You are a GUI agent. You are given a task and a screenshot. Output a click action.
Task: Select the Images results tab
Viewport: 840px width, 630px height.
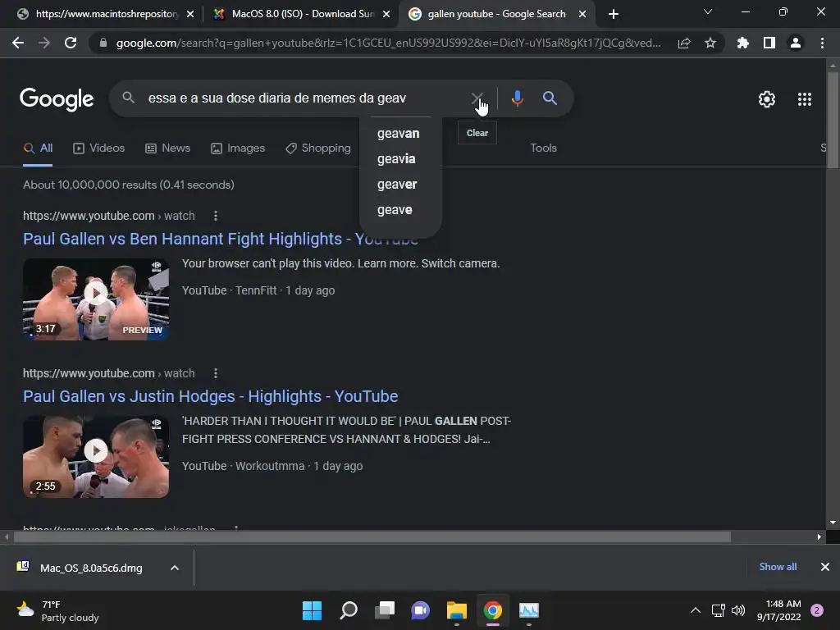tap(238, 148)
